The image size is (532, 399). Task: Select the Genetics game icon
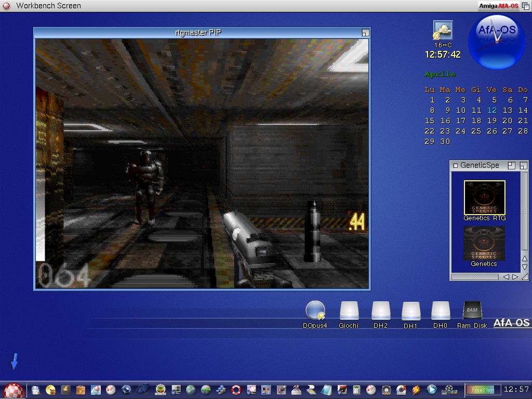(484, 243)
